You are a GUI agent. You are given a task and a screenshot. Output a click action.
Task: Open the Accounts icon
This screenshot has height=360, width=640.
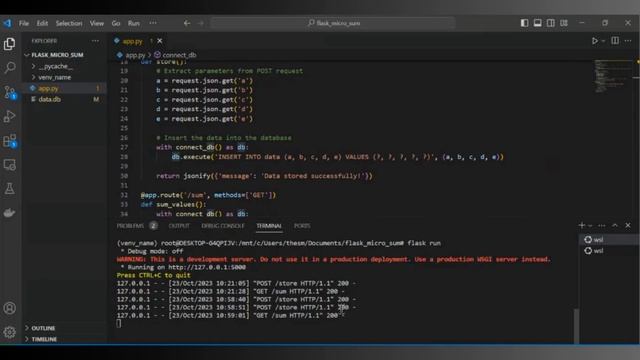pyautogui.click(x=9, y=308)
